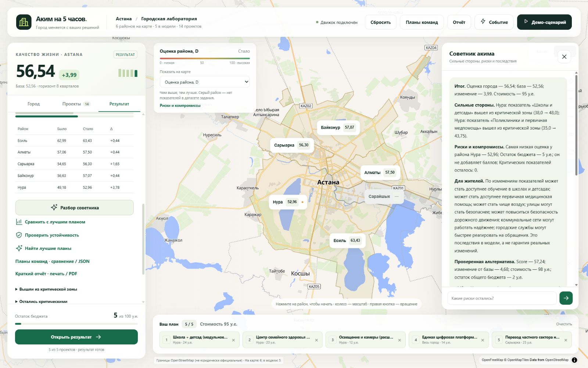Open Планы команд from the header
588x368 pixels.
422,22
